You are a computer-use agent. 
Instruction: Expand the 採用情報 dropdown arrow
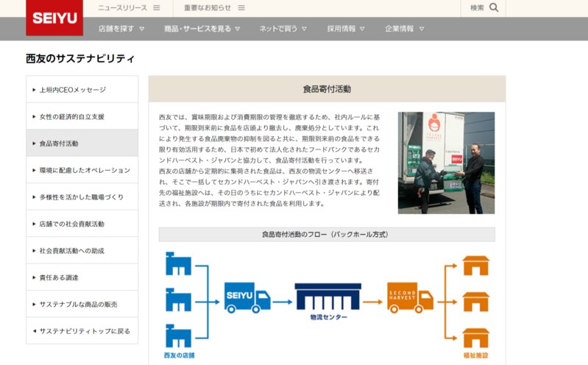pos(362,29)
